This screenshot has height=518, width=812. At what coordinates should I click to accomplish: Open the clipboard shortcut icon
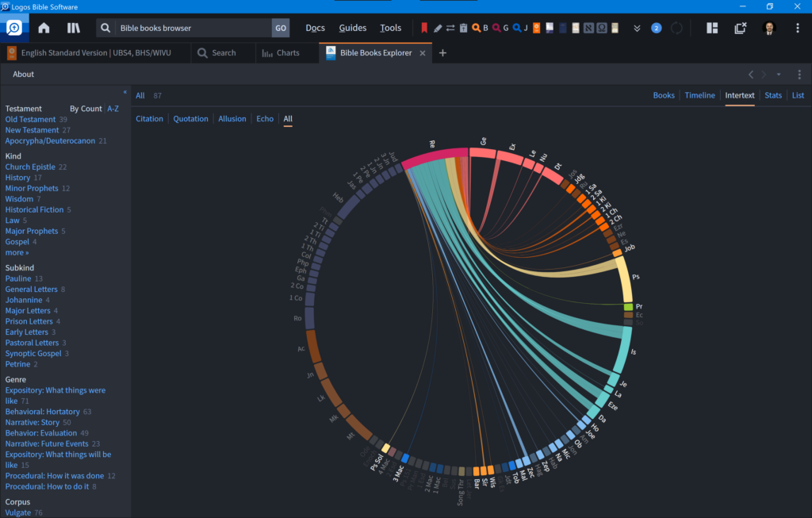[463, 28]
